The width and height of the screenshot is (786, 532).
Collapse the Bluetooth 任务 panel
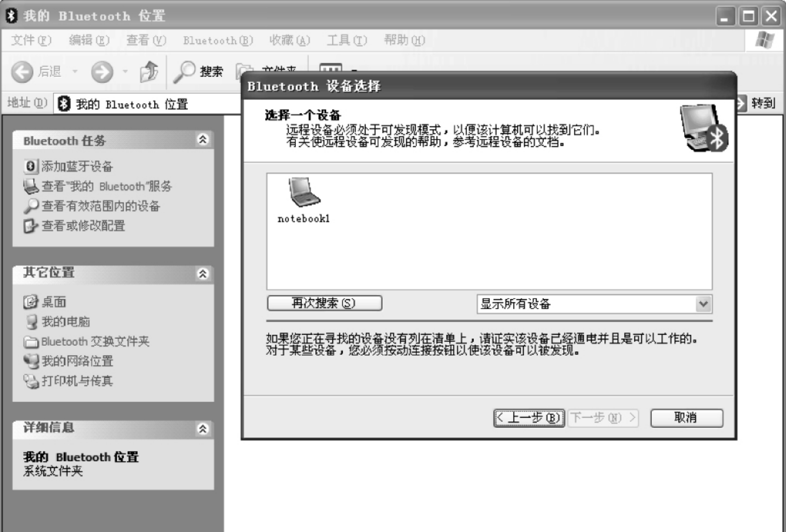click(202, 139)
